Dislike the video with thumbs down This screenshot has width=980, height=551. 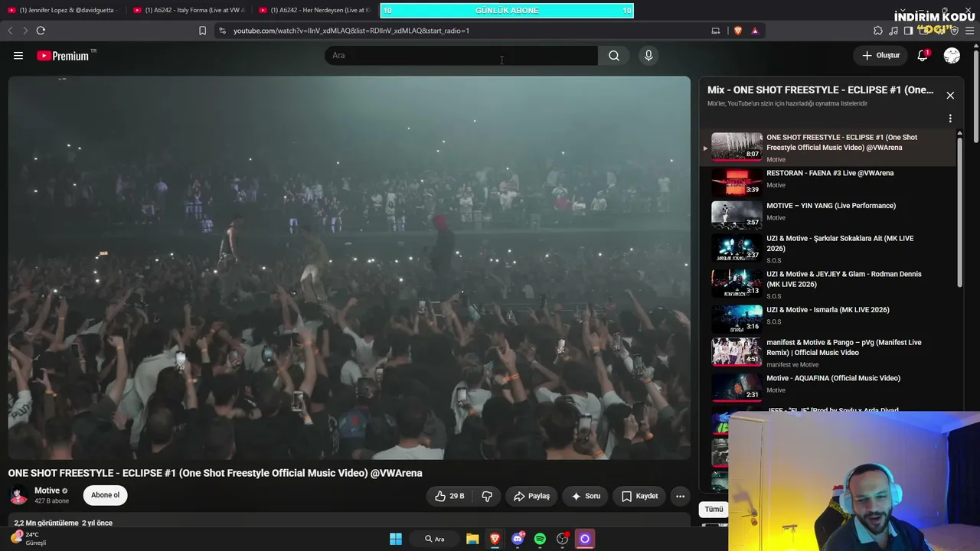click(487, 496)
